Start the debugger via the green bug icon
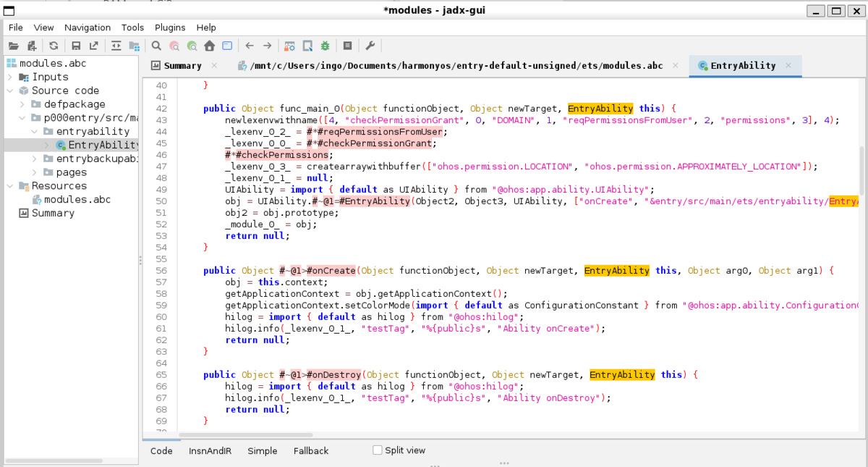The height and width of the screenshot is (467, 868). [x=325, y=46]
